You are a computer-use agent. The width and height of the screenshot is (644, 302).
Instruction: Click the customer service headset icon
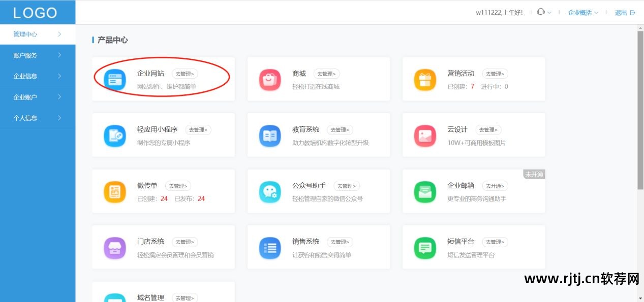[x=541, y=12]
